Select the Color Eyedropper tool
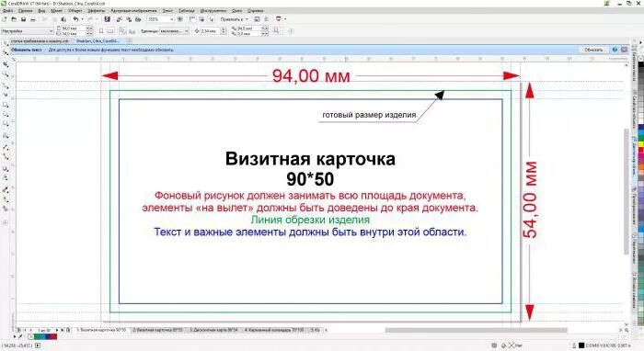Viewport: 644px width, 351px height. click(x=6, y=190)
